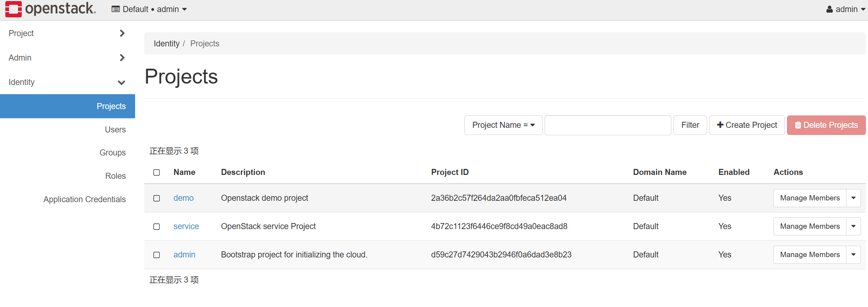Click the OpenStack logo
This screenshot has width=868, height=307.
pyautogui.click(x=50, y=9)
